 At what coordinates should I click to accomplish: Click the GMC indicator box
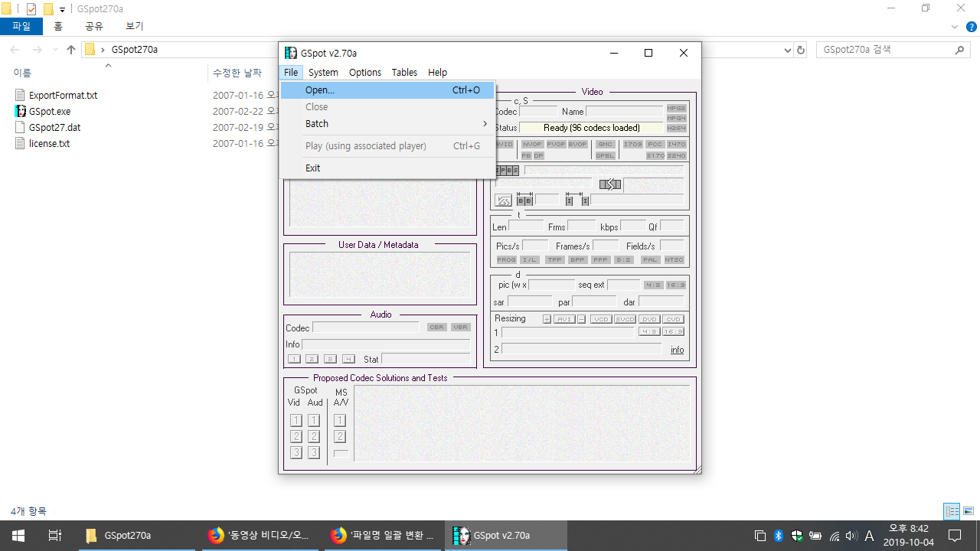click(605, 144)
